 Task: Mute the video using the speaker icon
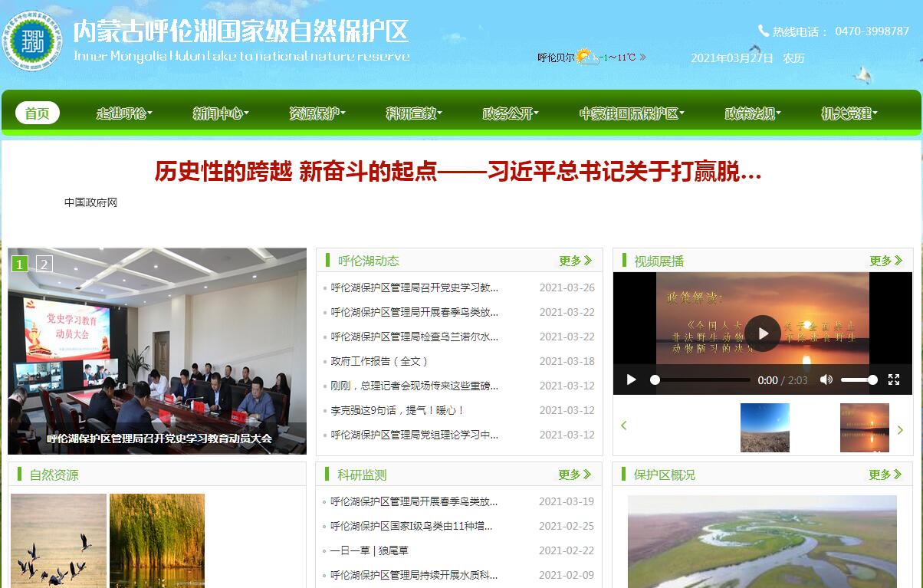(826, 379)
